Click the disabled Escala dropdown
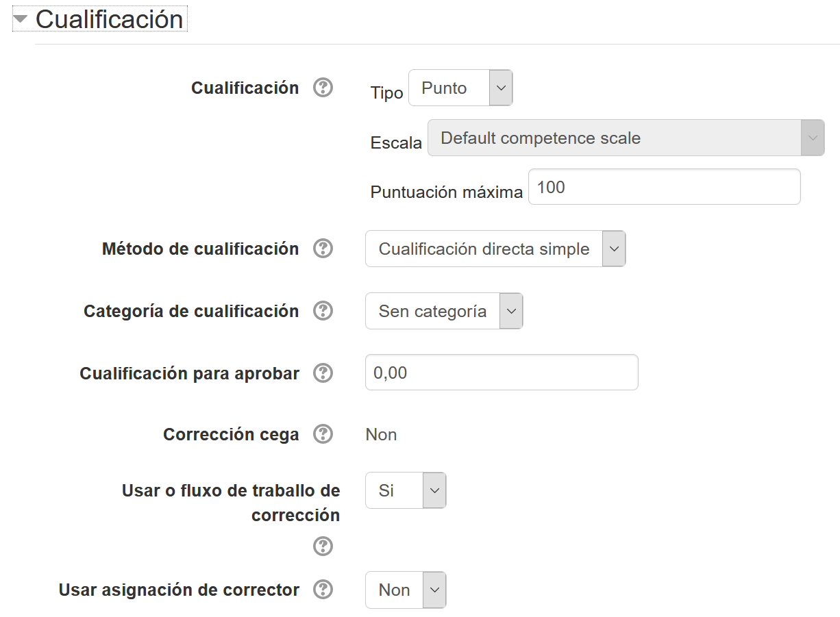 click(626, 138)
